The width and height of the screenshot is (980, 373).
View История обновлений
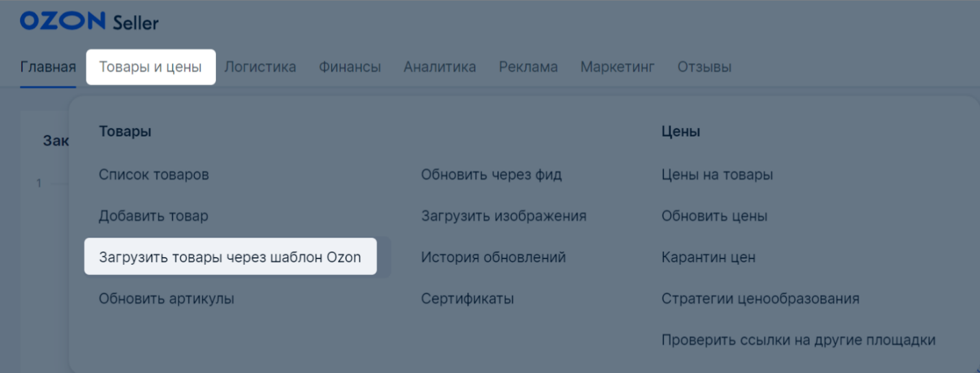(494, 258)
